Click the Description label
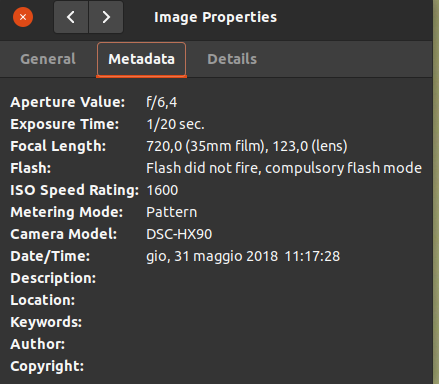Viewport: 439px width, 384px height. [x=53, y=278]
